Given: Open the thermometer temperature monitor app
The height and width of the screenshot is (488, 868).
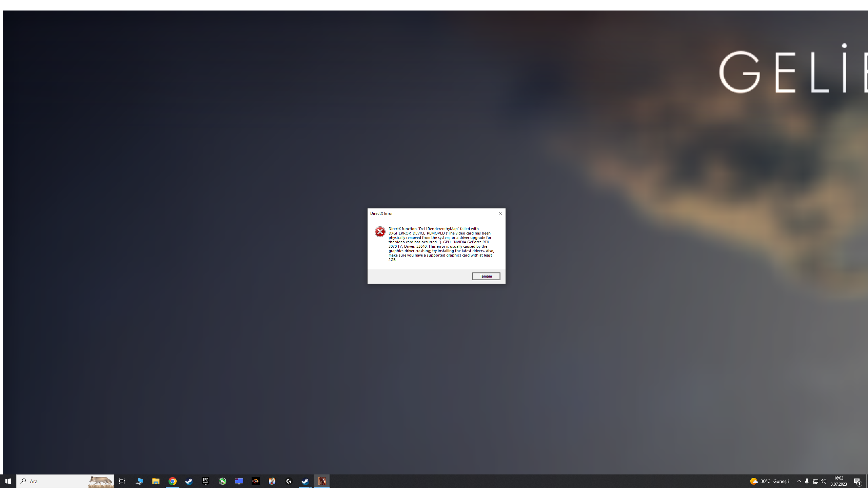Looking at the screenshot, I should point(272,481).
